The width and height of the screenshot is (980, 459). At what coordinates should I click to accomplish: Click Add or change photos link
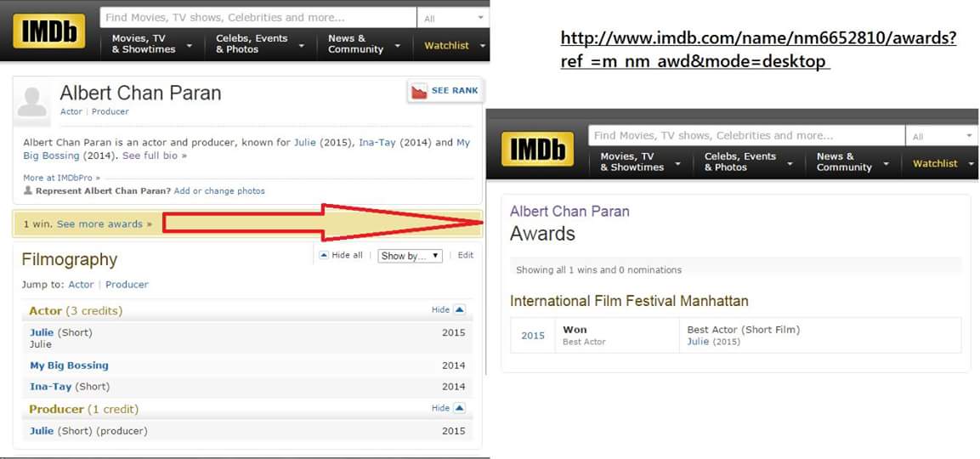click(x=219, y=190)
